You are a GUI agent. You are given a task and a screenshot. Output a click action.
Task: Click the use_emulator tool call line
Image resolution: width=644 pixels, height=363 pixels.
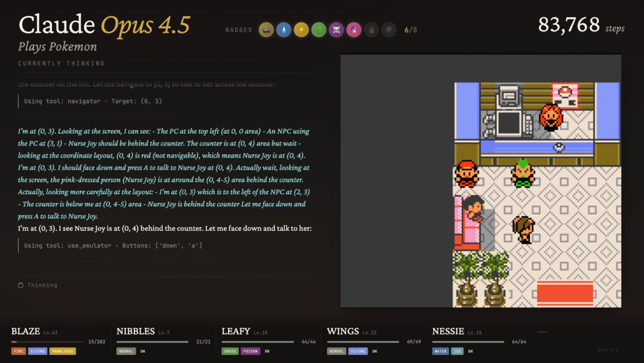[x=113, y=246]
